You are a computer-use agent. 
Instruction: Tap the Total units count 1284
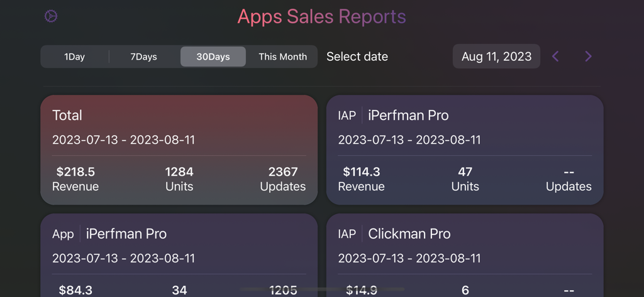[179, 172]
